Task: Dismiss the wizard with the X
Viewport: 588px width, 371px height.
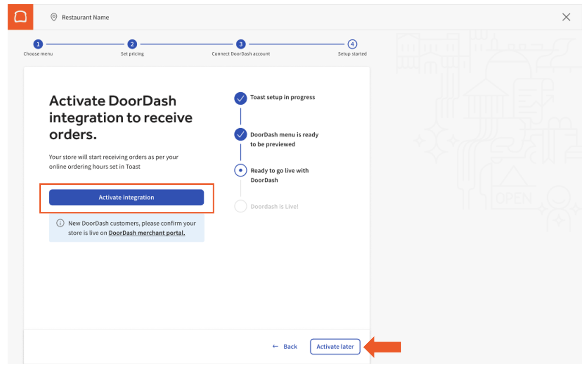Action: point(566,17)
